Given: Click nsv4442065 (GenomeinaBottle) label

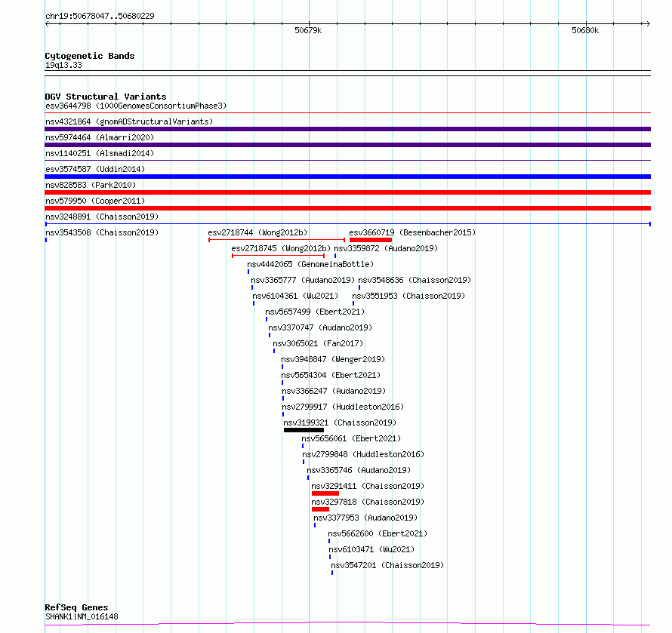Looking at the screenshot, I should (x=310, y=264).
